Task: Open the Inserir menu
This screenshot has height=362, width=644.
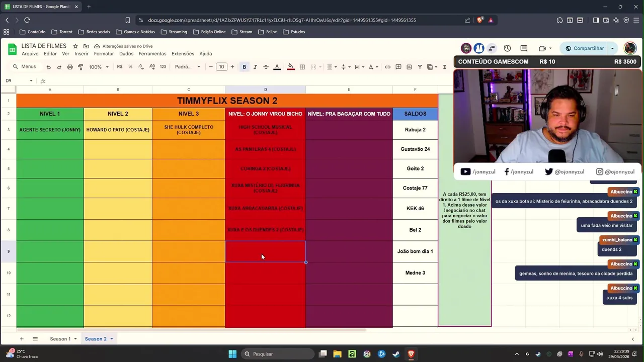Action: pos(82,54)
